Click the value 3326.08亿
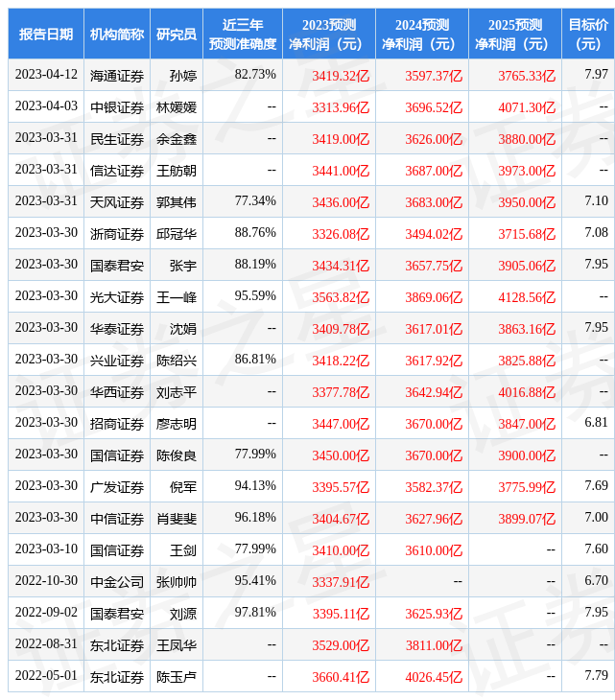Viewport: 615px width, 700px height. [341, 234]
